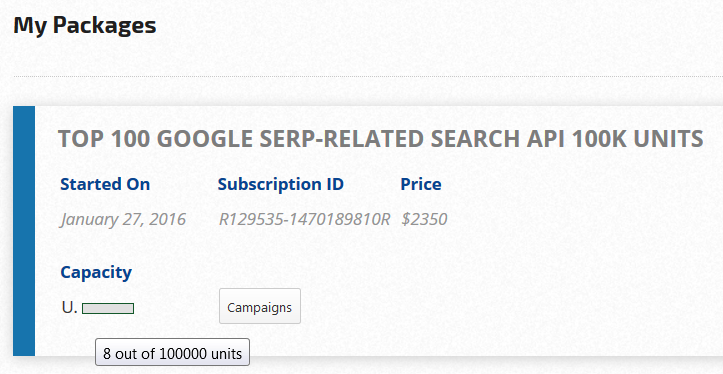Select the My Packages heading
The height and width of the screenshot is (374, 723).
click(85, 25)
